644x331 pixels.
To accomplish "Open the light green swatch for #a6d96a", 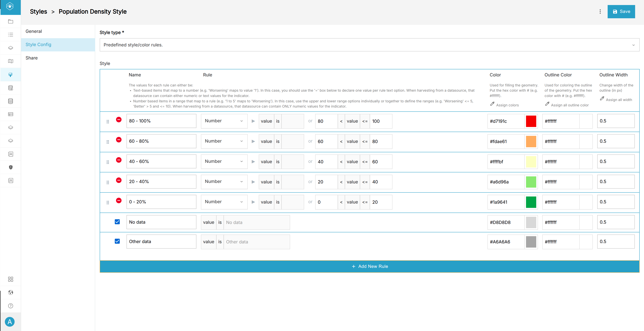I will [x=531, y=182].
